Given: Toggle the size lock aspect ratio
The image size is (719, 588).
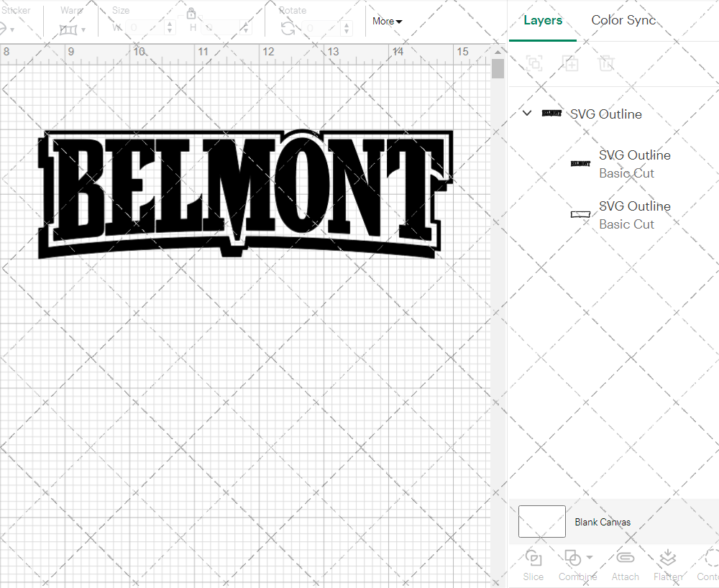Looking at the screenshot, I should tap(191, 13).
